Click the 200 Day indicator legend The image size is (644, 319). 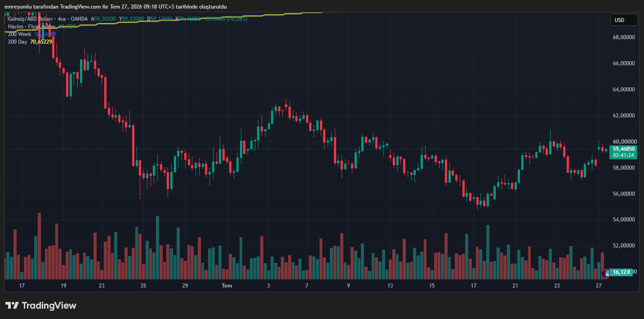[x=18, y=42]
